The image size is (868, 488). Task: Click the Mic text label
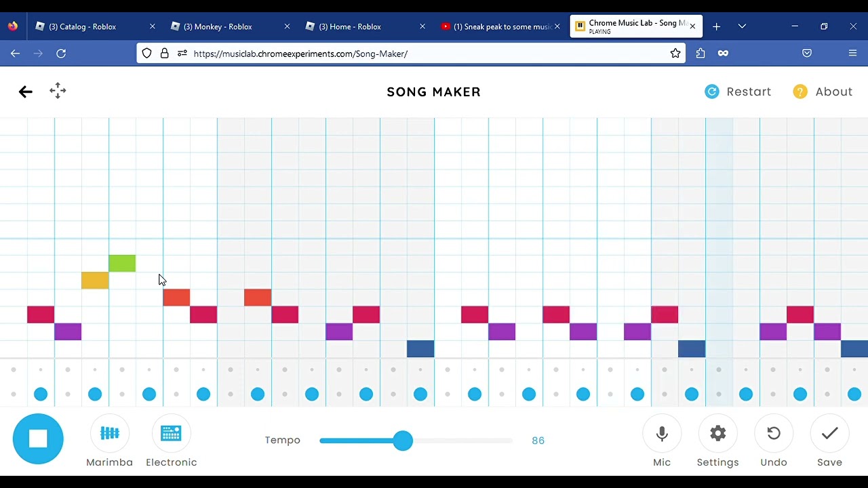662,462
